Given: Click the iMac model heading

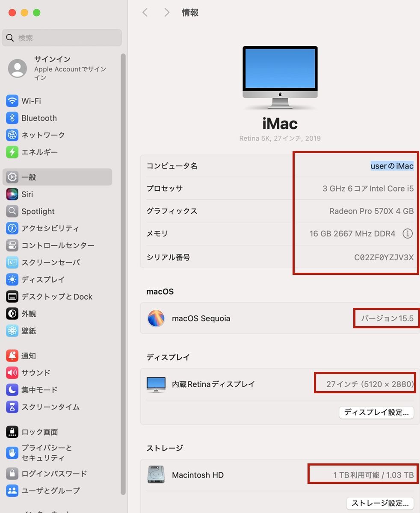Looking at the screenshot, I should coord(280,124).
